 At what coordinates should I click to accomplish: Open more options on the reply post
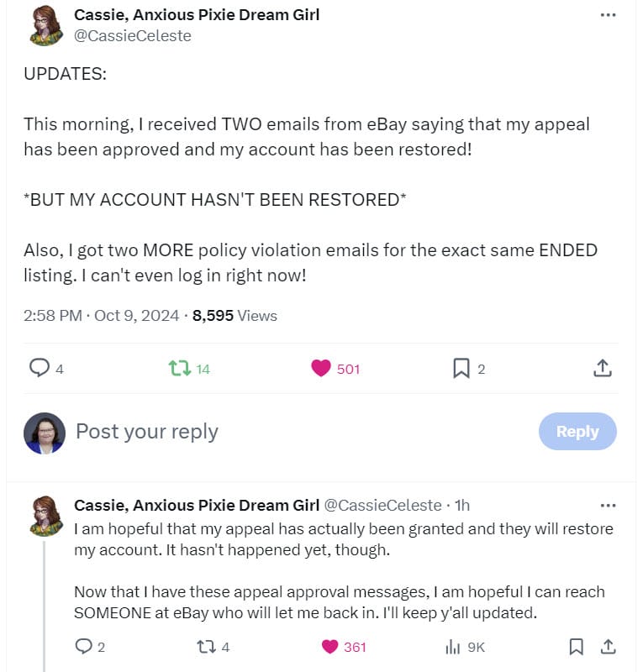pyautogui.click(x=608, y=505)
